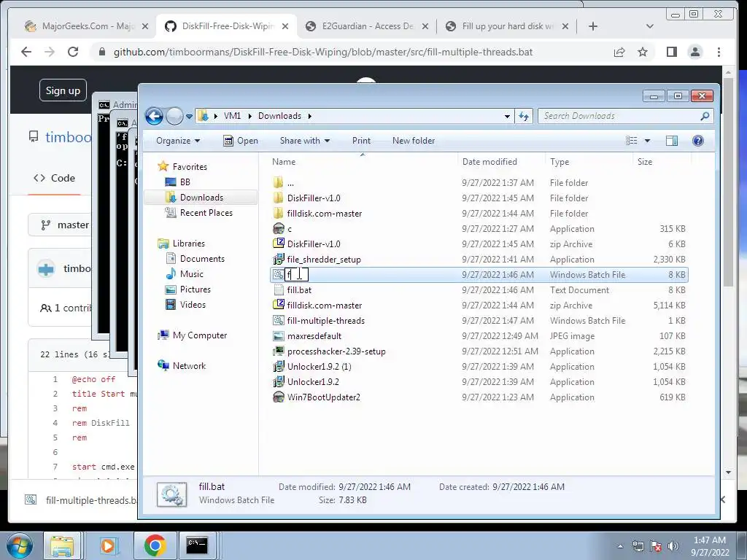747x560 pixels.
Task: Click the Explorer Back arrow button
Action: pyautogui.click(x=155, y=116)
